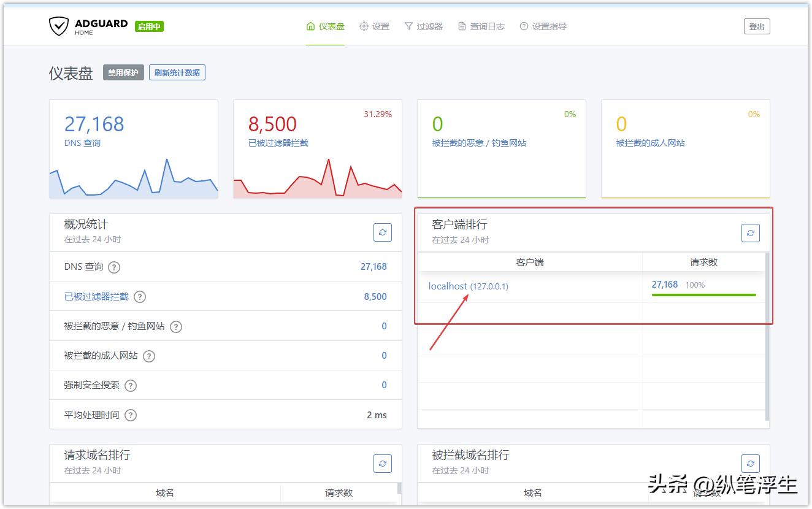Sort the table by 客户端 column header
The image size is (812, 509).
coord(530,262)
